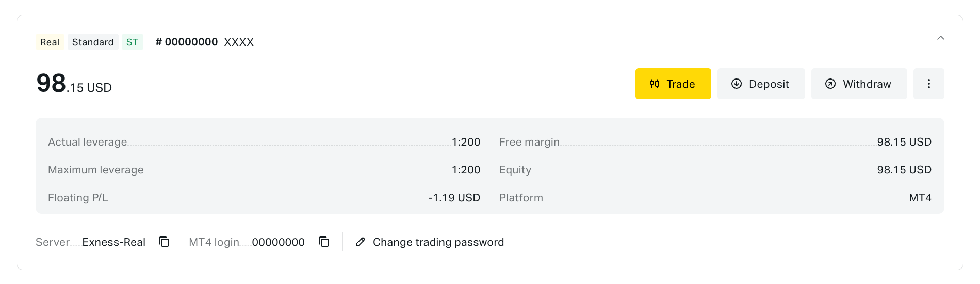Click account number # 00000000

point(187,42)
